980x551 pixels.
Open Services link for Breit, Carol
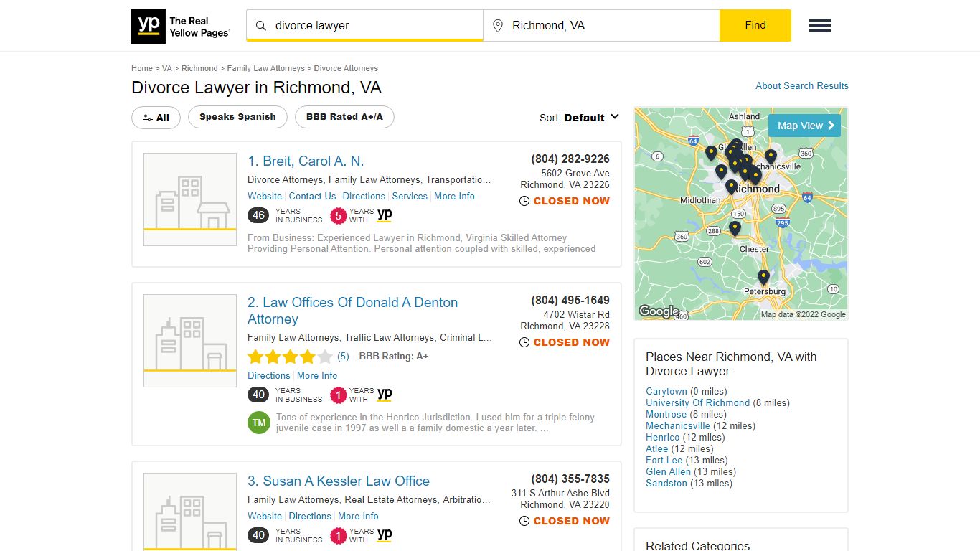pos(410,196)
